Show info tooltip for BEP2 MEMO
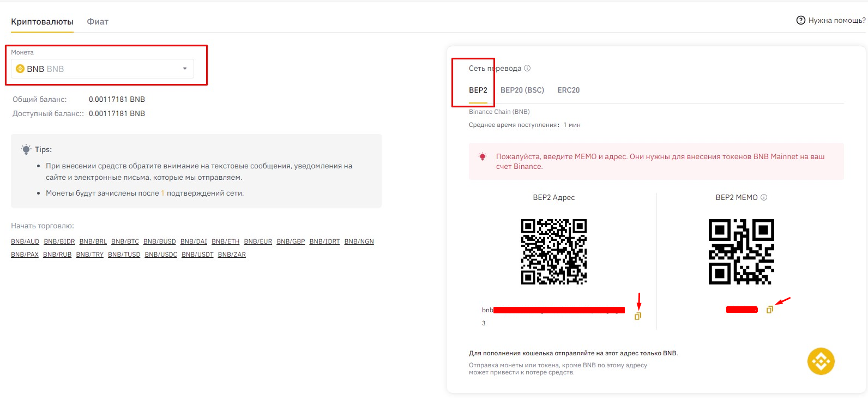 [764, 197]
